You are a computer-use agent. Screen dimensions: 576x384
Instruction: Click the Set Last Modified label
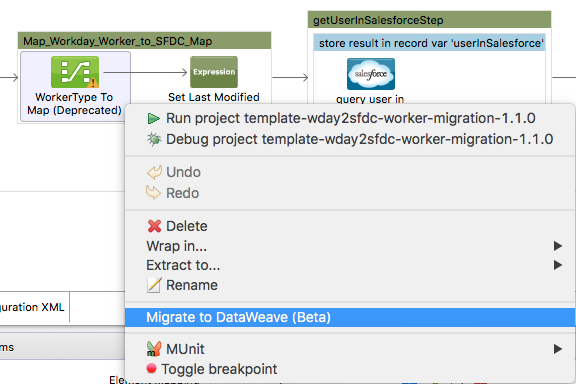point(214,97)
